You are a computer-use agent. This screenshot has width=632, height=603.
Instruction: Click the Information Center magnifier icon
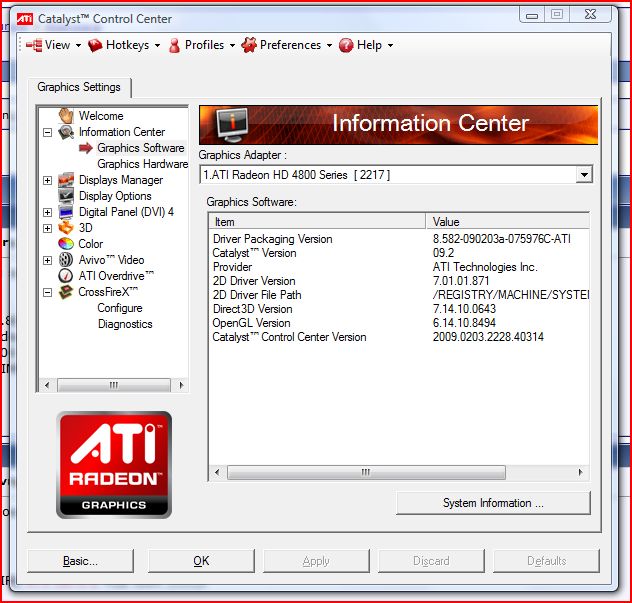[66, 132]
